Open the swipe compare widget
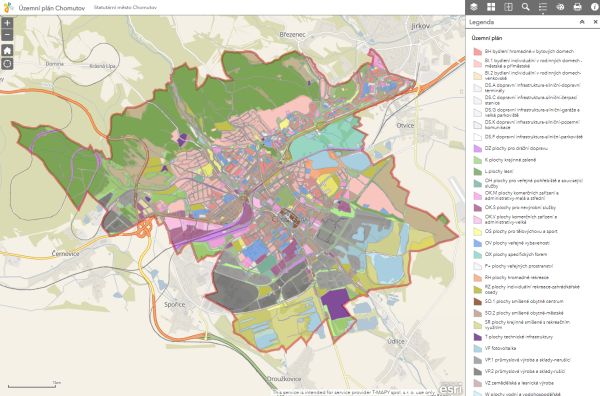 coord(508,7)
